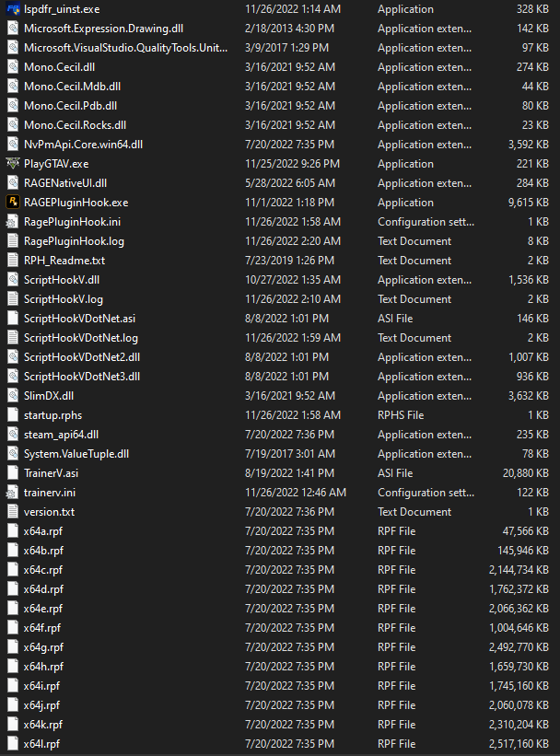Click the steam_api64.dll file icon
The width and height of the screenshot is (560, 756).
[x=13, y=435]
